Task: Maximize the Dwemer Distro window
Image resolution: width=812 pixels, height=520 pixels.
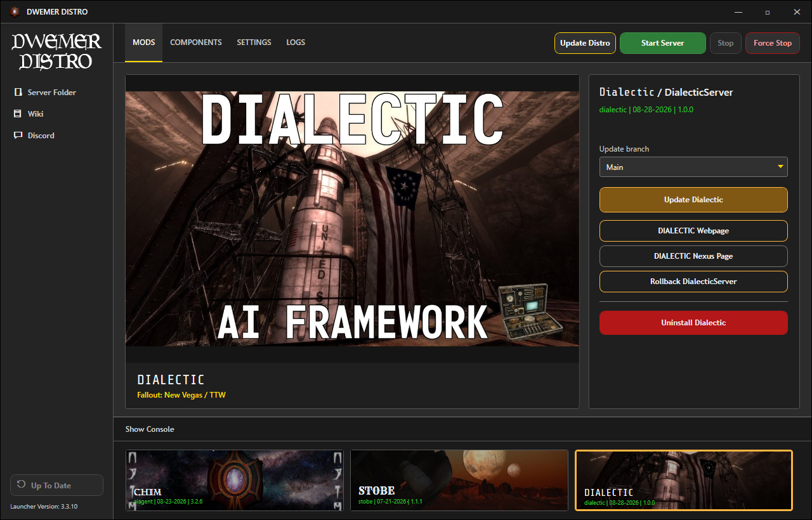Action: pyautogui.click(x=768, y=11)
